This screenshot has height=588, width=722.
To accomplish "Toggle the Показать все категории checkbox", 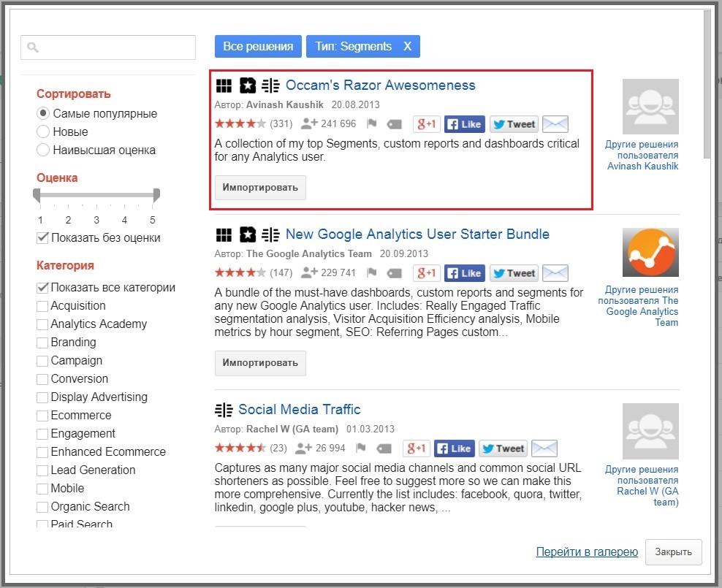I will point(42,288).
